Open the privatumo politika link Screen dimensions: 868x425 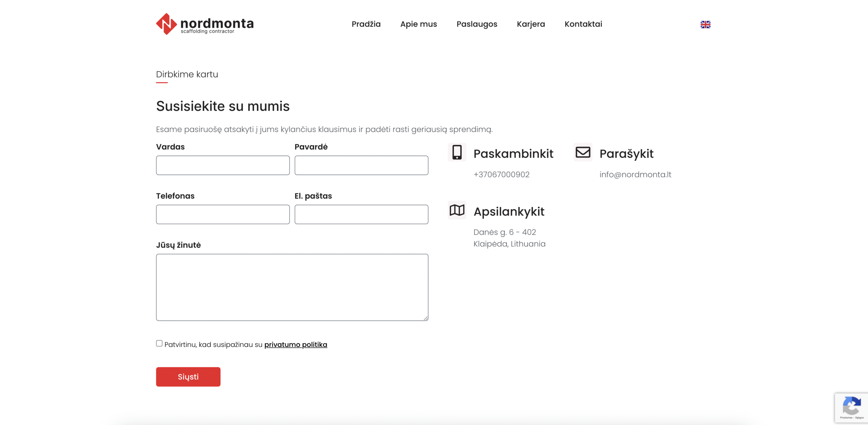[x=296, y=345]
